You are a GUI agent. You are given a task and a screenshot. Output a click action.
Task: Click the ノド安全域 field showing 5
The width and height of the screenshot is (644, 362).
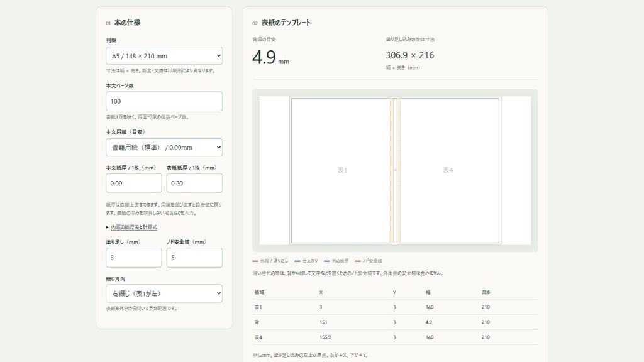194,258
